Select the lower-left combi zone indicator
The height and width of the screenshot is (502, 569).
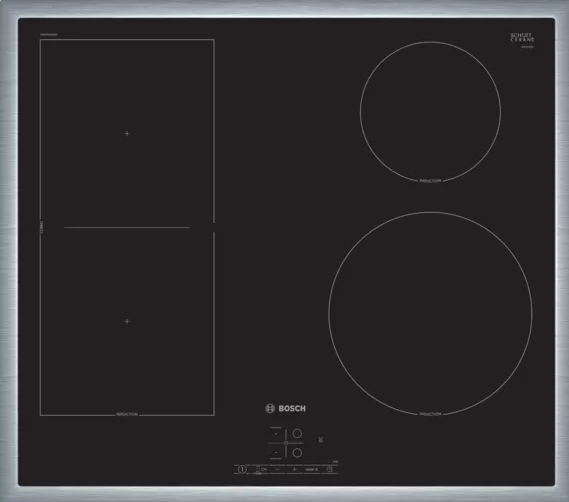pyautogui.click(x=276, y=453)
